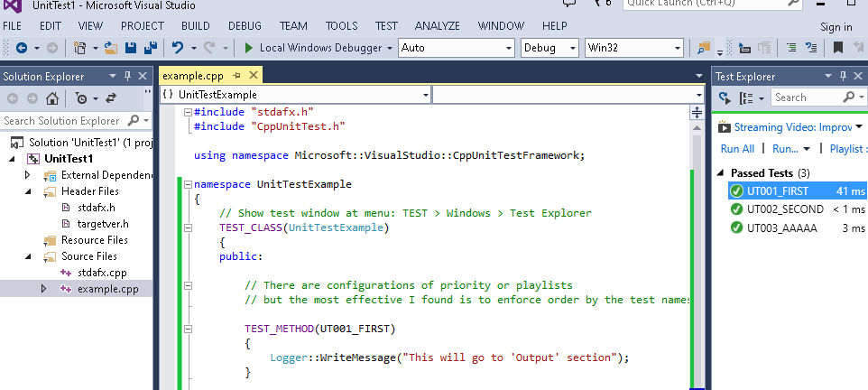Click the editor split handle above the scrollbar
Viewport: 868px width, 390px height.
pos(697,113)
